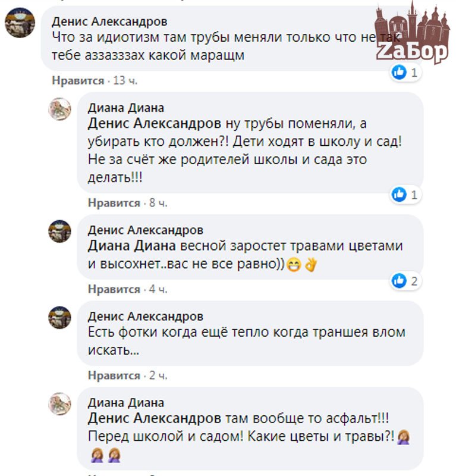The image size is (456, 476).
Task: Open Денис Александров avatar on top comment
Action: pos(20,23)
